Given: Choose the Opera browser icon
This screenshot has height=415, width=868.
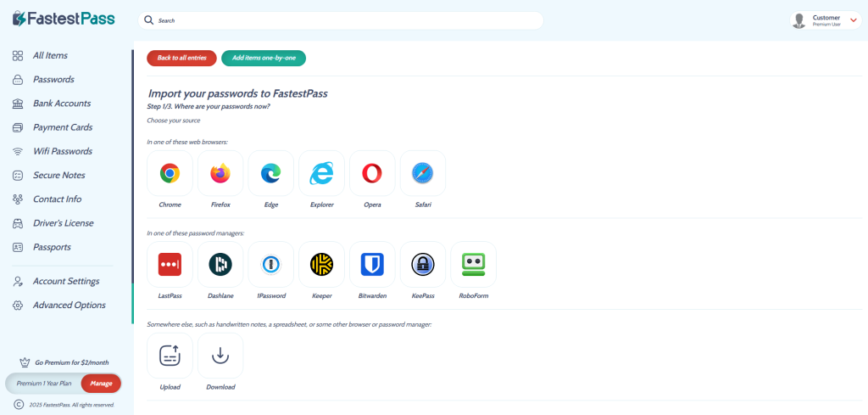Looking at the screenshot, I should pos(373,173).
